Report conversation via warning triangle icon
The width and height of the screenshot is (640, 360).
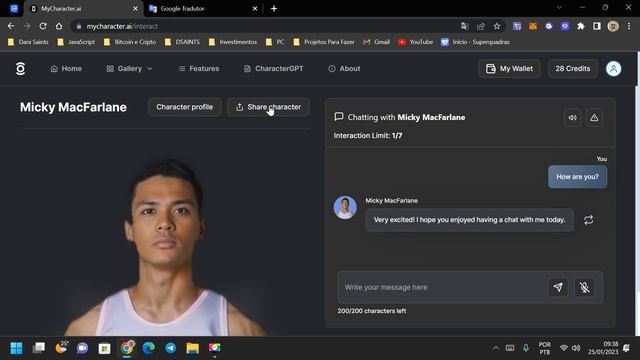coord(594,118)
